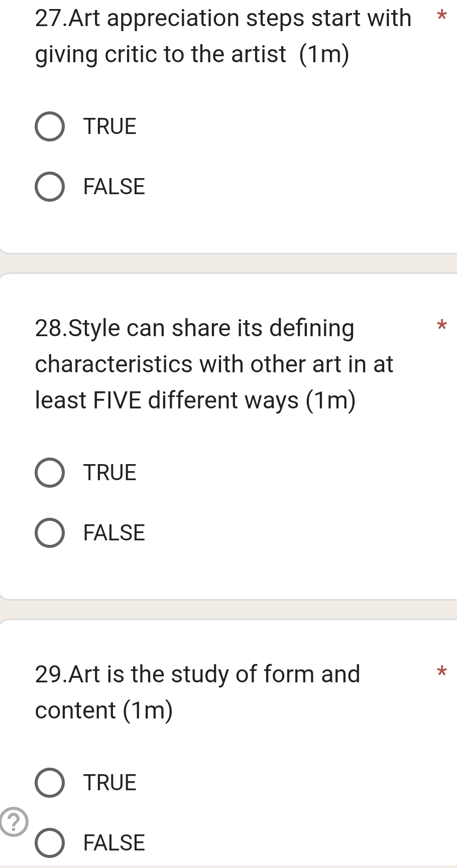Click the TRUE label text under question 28

pos(110,473)
